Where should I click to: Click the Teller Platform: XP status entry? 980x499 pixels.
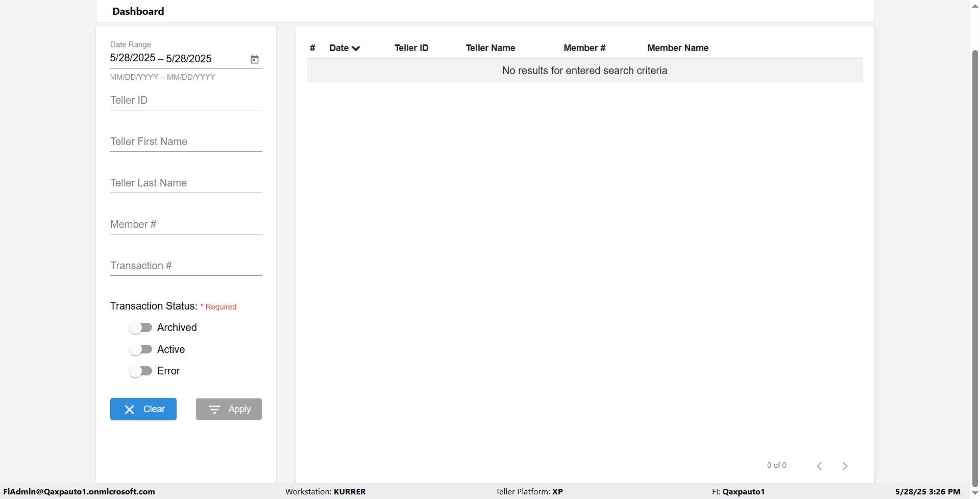coord(529,491)
